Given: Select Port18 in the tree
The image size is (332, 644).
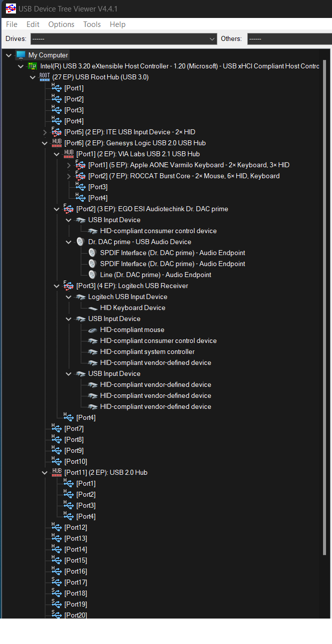Looking at the screenshot, I should click(76, 593).
